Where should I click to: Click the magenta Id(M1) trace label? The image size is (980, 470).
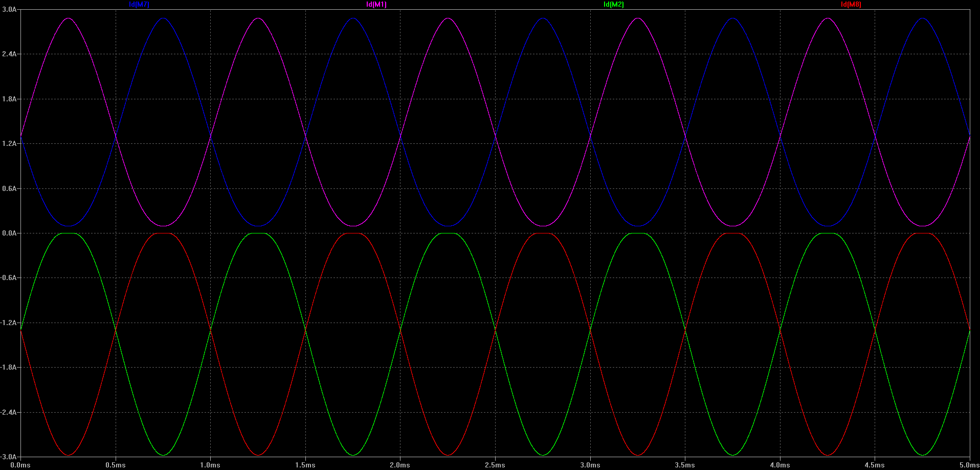376,5
